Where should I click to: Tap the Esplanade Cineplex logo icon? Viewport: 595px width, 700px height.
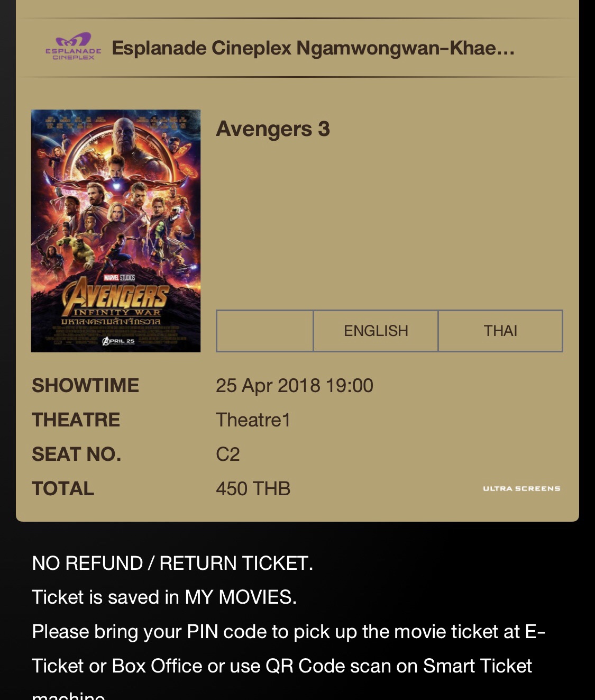[x=73, y=47]
